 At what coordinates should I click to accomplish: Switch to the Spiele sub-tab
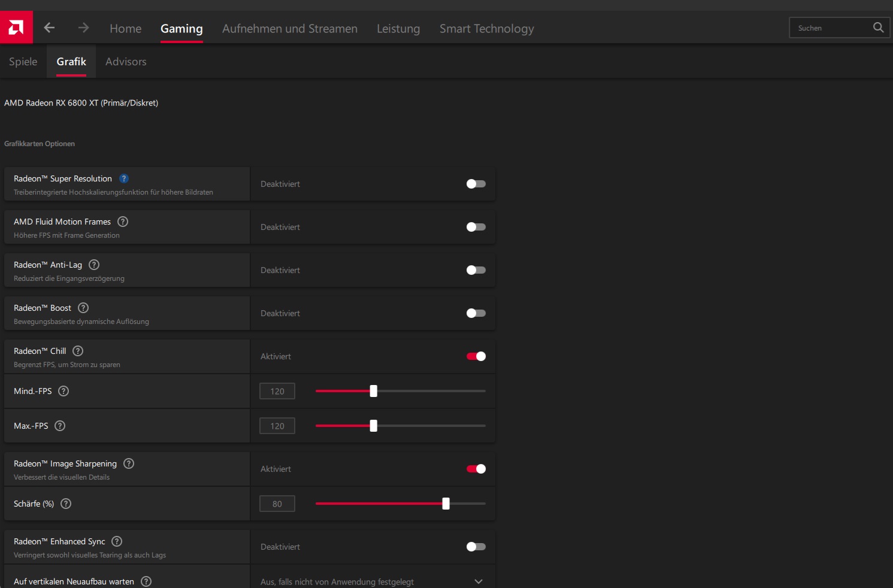(23, 62)
